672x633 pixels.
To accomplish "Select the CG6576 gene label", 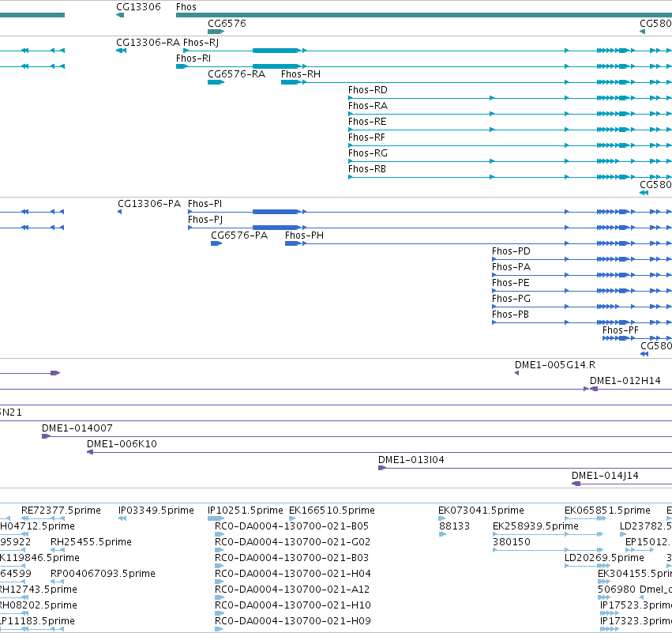I will (227, 24).
